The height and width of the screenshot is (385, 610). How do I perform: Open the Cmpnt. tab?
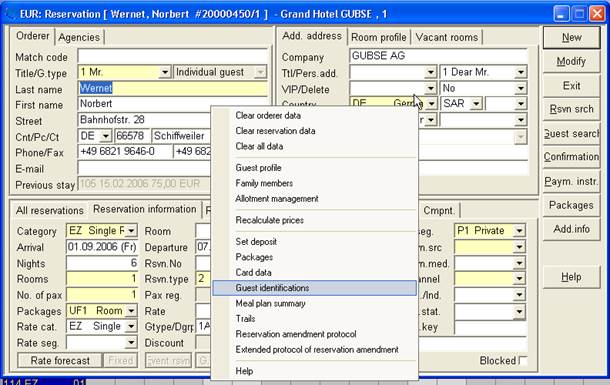[439, 211]
